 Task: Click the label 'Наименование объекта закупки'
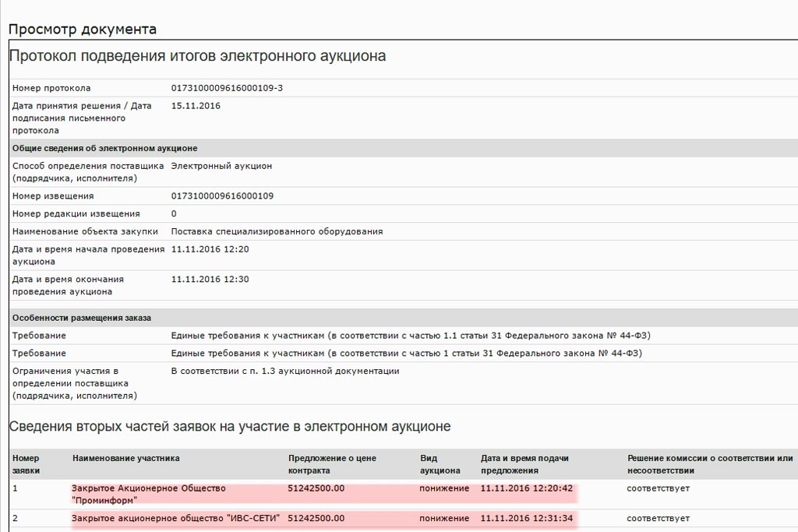tap(85, 231)
